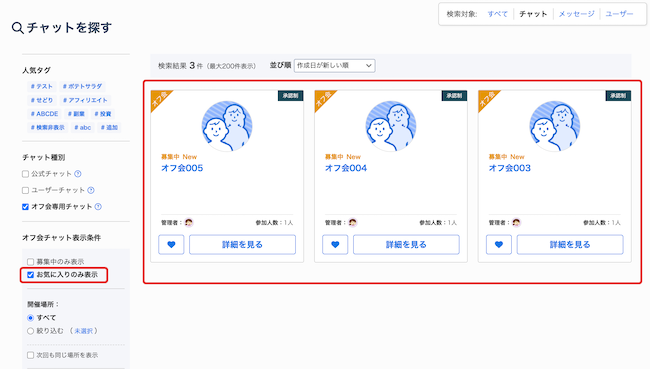Favorite オフ会004 with the heart button
The width and height of the screenshot is (650, 369).
[335, 245]
